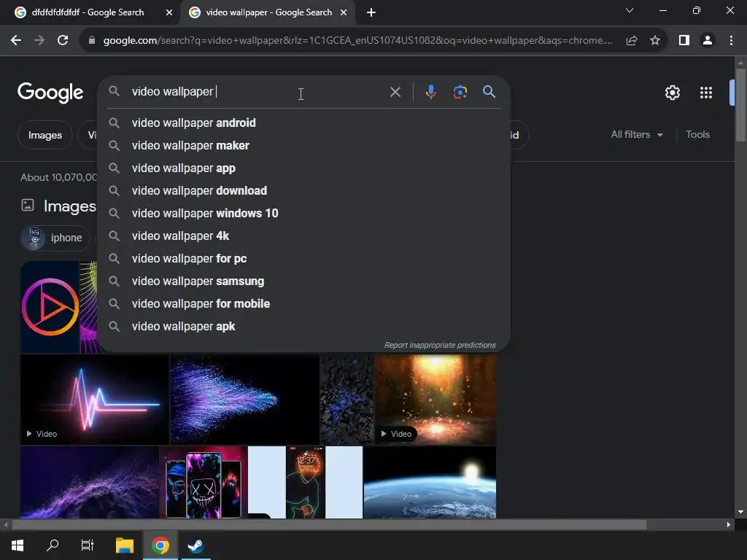Screen dimensions: 747x560
Task: Open File Explorer from the taskbar
Action: pos(125,545)
